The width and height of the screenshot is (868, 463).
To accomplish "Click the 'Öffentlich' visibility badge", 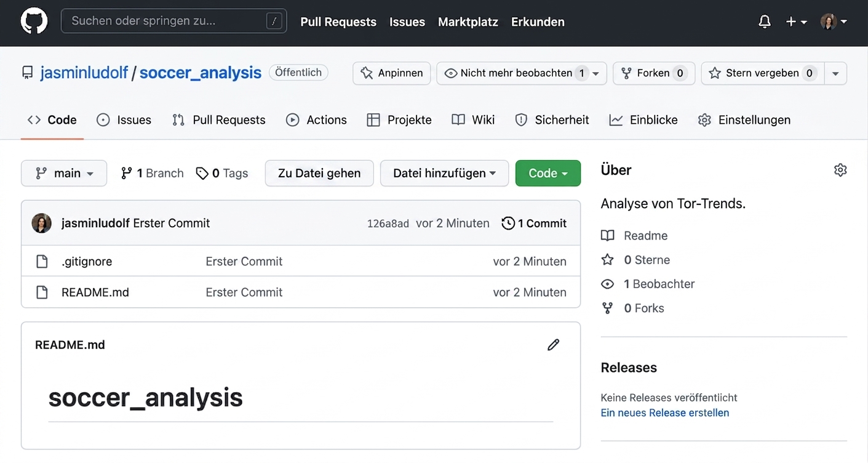I will click(x=298, y=73).
